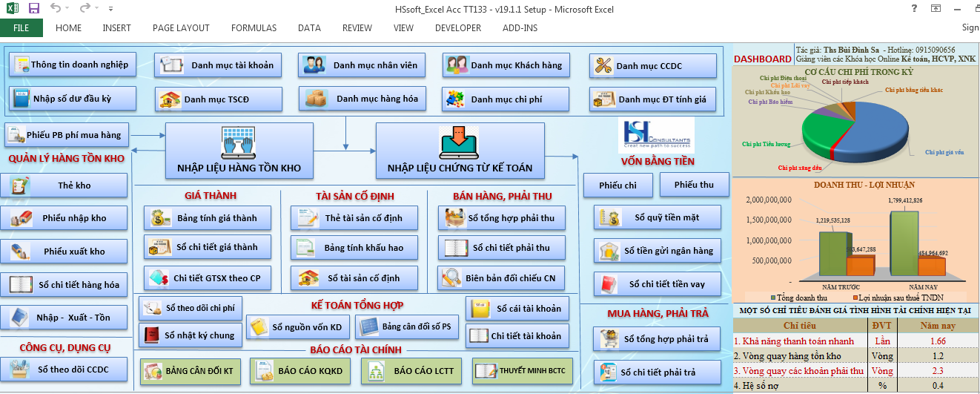Image resolution: width=980 pixels, height=394 pixels.
Task: Open the Quick Access Toolbar customize dropdown
Action: [111, 10]
